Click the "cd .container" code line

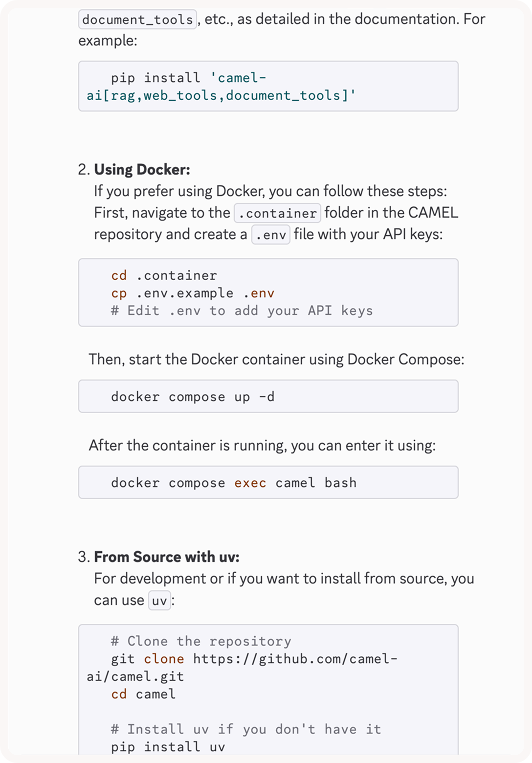[164, 275]
